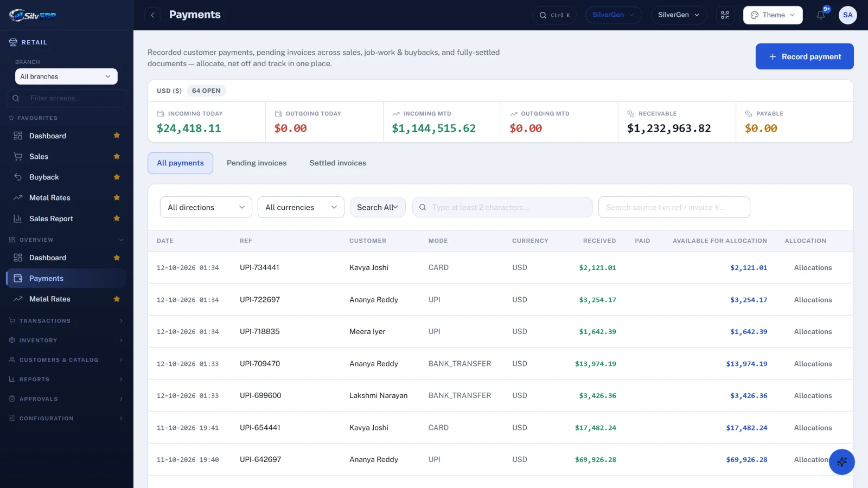Open the blue SilverGen dropdown
Screen dimensions: 868x488
click(x=614, y=15)
